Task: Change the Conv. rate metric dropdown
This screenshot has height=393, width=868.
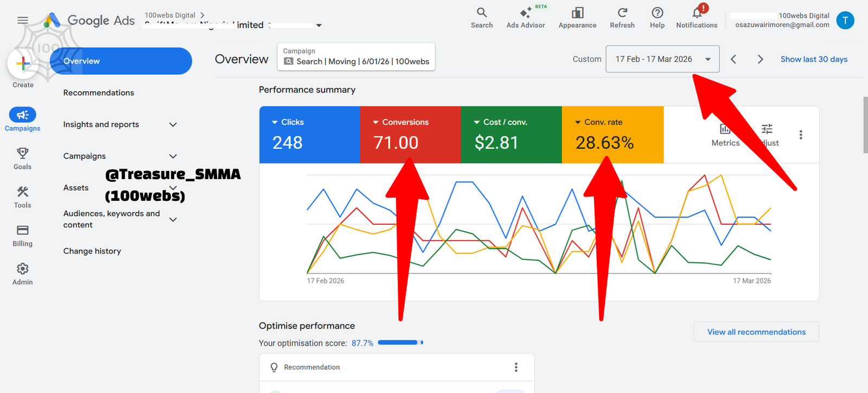Action: (599, 123)
